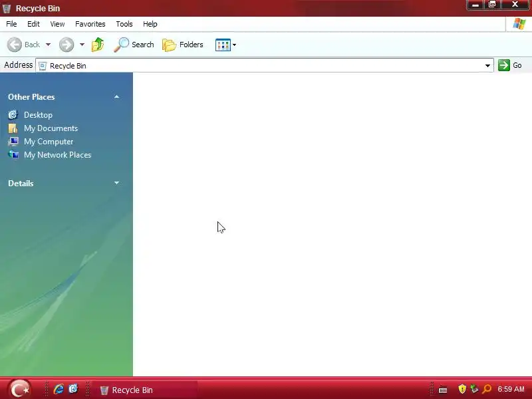Click the orange magnifier tray icon
The height and width of the screenshot is (399, 532).
click(x=487, y=389)
